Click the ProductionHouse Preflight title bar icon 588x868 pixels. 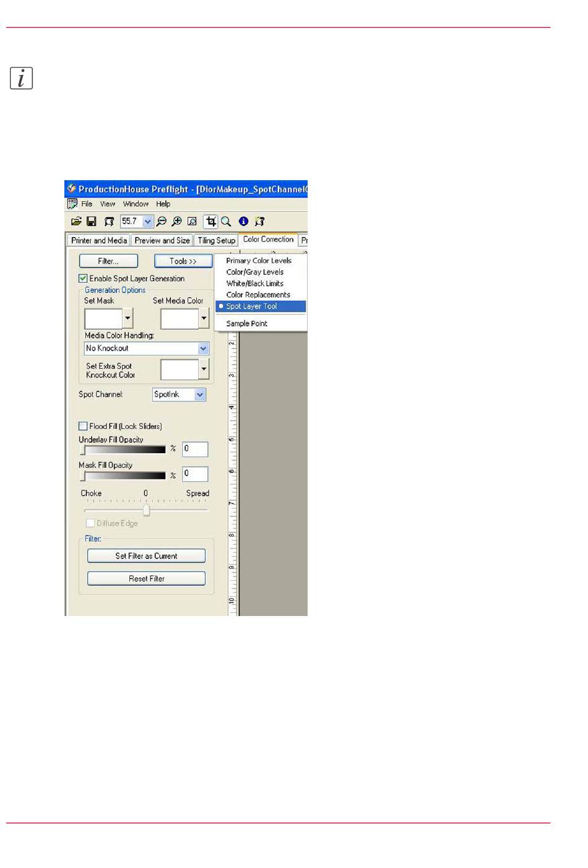[72, 189]
